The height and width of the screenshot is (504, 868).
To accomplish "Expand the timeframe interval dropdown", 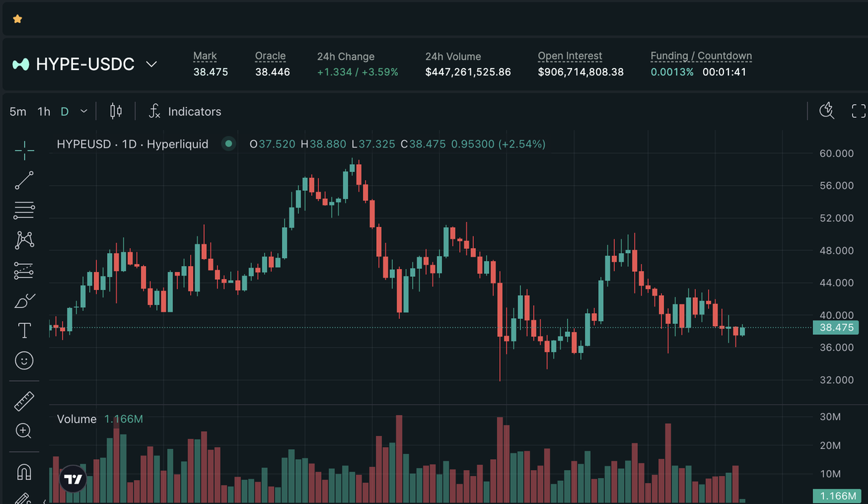I will point(82,111).
